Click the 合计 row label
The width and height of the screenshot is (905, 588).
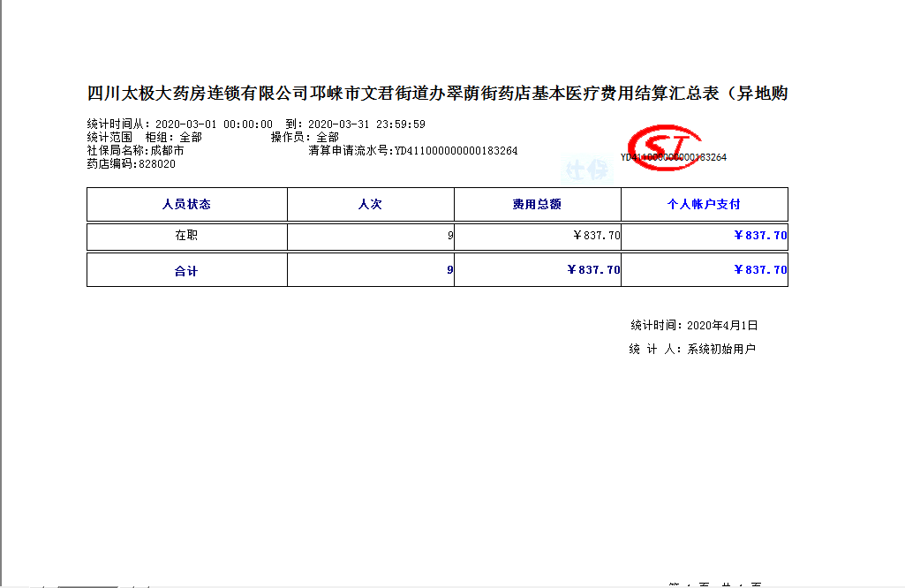[x=186, y=271]
